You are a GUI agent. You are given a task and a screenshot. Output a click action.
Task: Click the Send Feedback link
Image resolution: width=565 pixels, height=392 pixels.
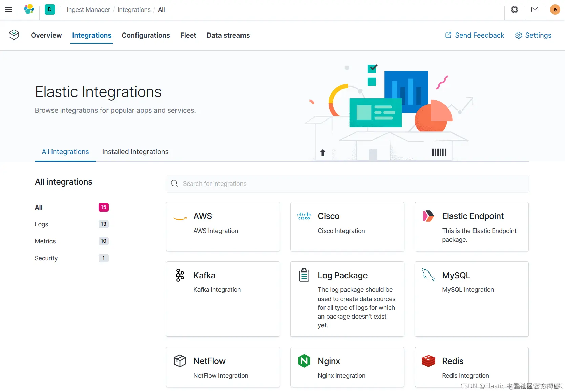pyautogui.click(x=479, y=35)
